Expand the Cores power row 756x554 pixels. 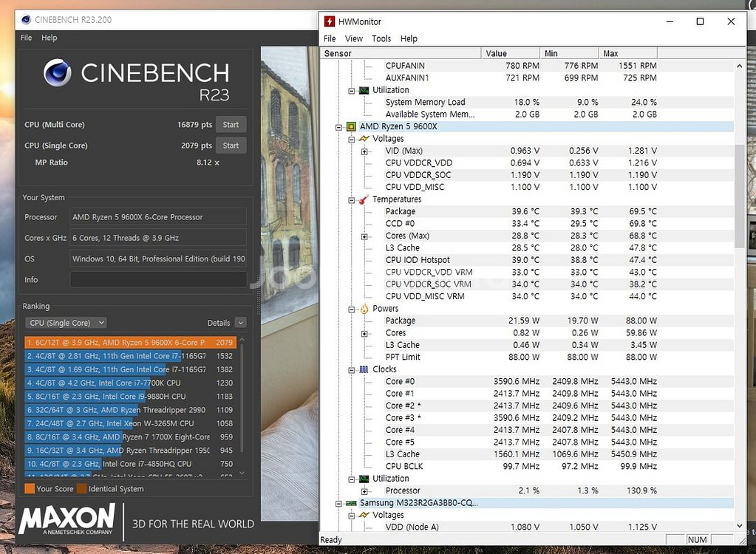[364, 333]
